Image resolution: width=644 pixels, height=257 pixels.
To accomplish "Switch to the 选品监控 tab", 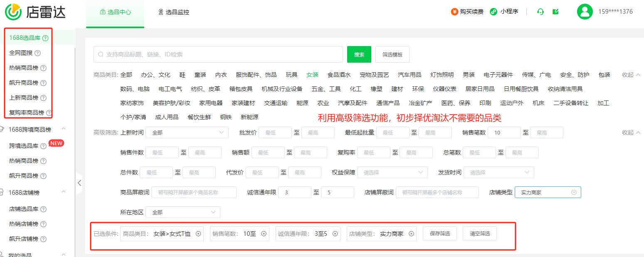I will (173, 12).
